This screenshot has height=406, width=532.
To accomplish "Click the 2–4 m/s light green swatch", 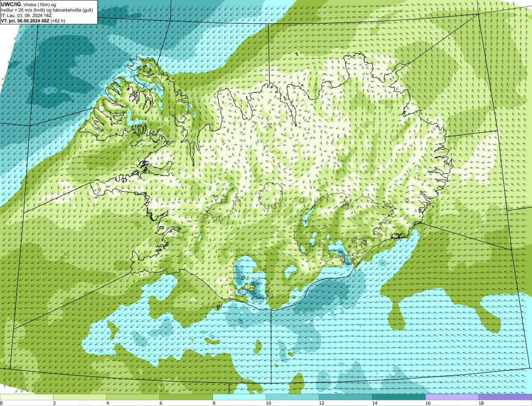I will coord(80,397).
